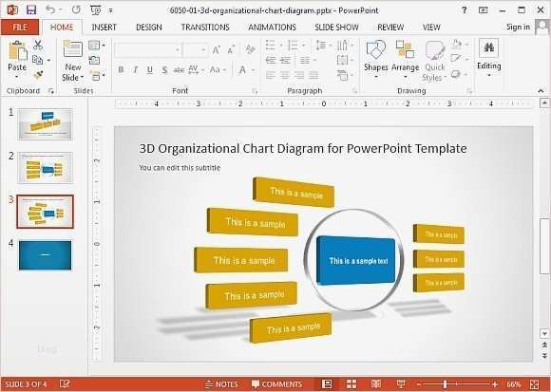Switch to the ANIMATIONS tab
The height and width of the screenshot is (392, 551).
click(x=272, y=28)
